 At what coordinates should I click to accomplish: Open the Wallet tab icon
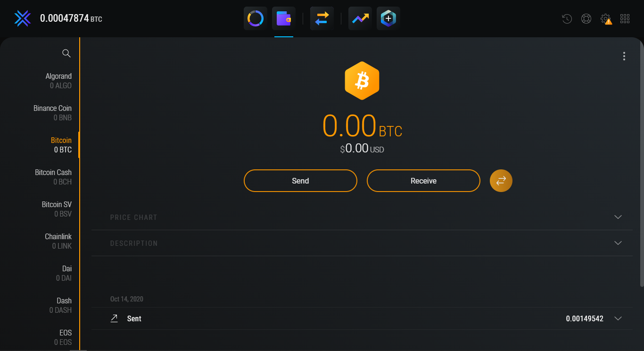click(284, 18)
